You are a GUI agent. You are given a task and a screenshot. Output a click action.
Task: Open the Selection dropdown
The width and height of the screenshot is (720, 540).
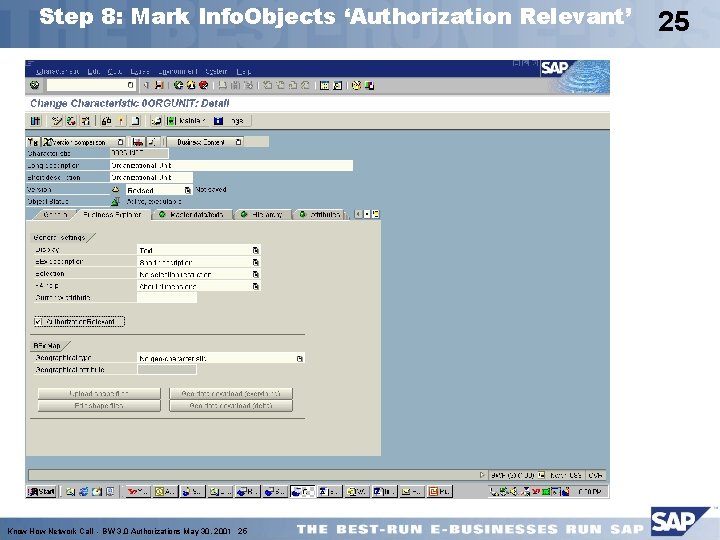tap(256, 274)
